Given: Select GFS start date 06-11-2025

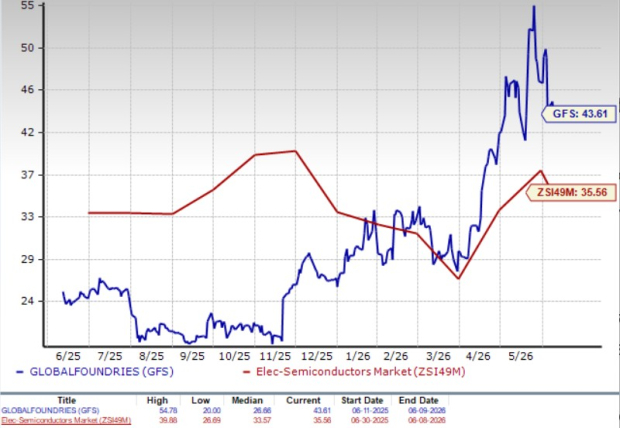Looking at the screenshot, I should (370, 411).
